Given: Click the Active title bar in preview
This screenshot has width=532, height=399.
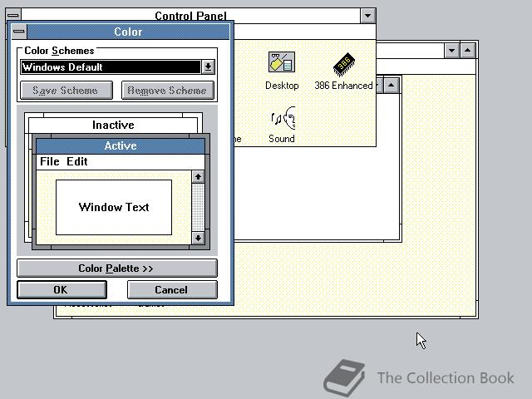Looking at the screenshot, I should click(x=121, y=146).
